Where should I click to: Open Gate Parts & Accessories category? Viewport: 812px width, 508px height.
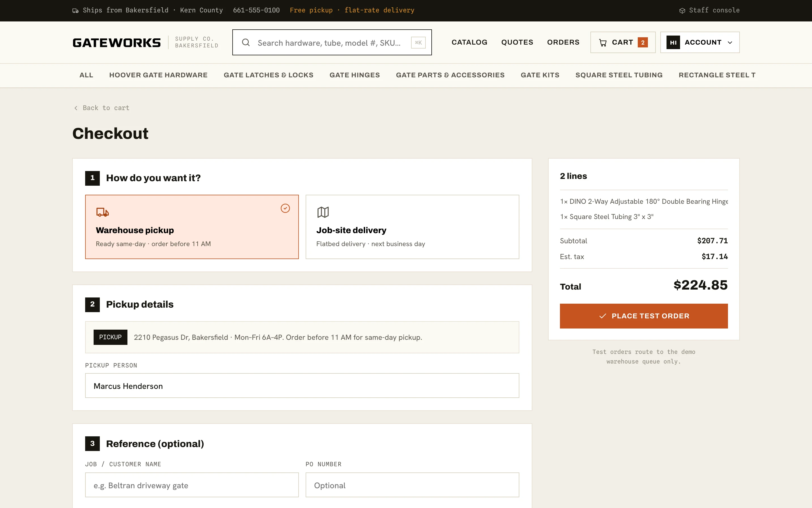(450, 75)
